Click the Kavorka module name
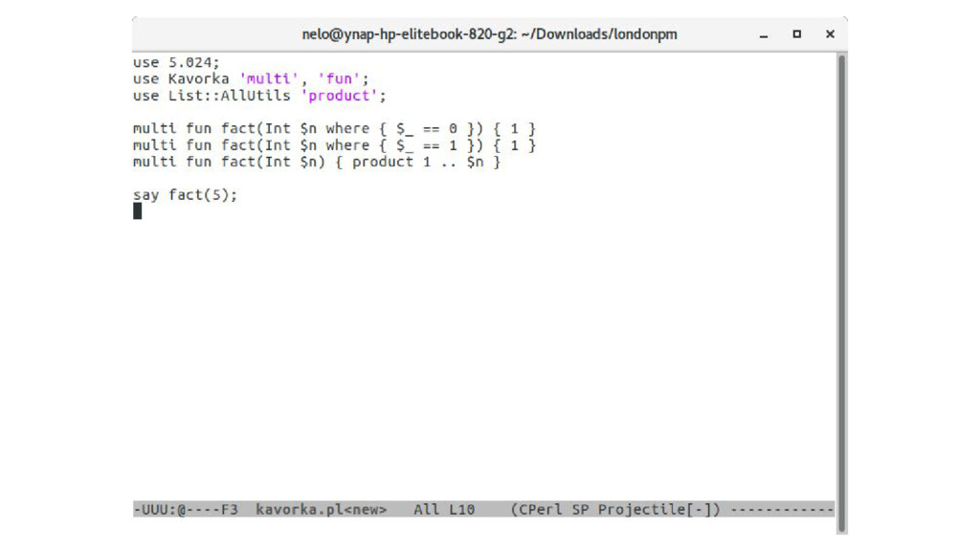Image resolution: width=980 pixels, height=551 pixels. 199,78
